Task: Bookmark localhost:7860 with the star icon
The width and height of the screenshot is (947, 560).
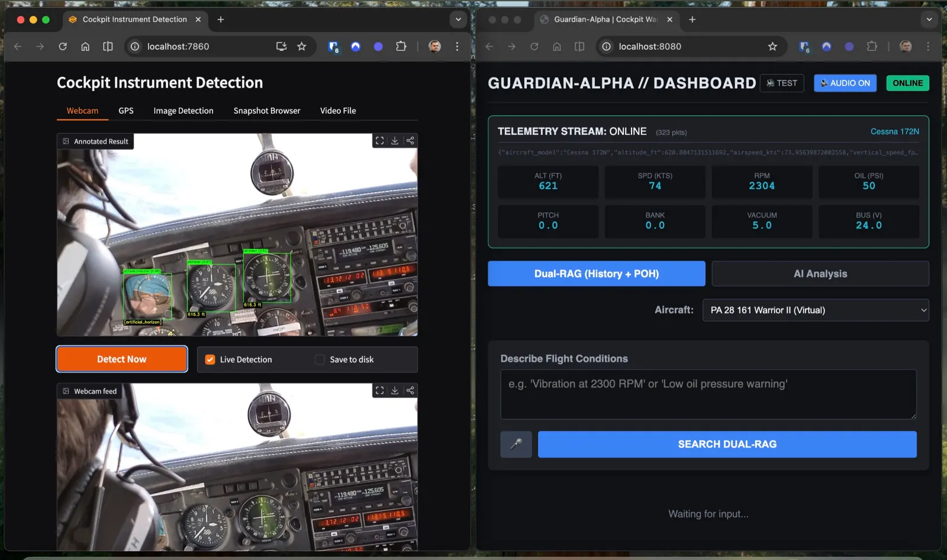Action: pos(302,46)
